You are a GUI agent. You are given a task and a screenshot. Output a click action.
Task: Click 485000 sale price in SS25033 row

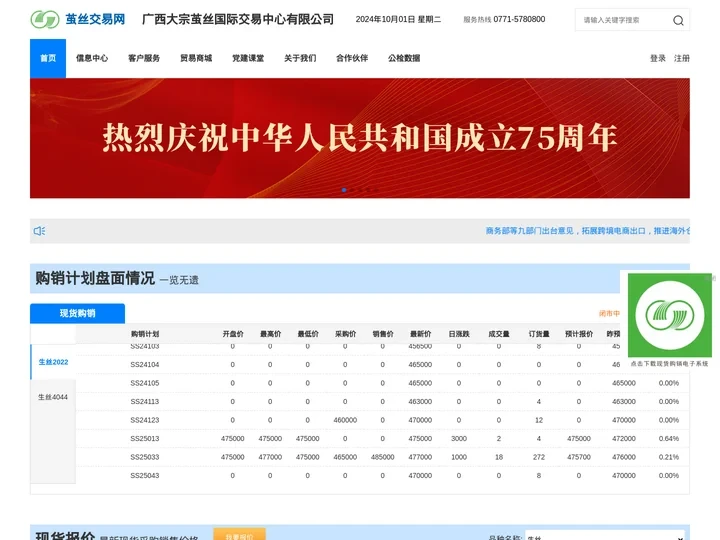382,457
